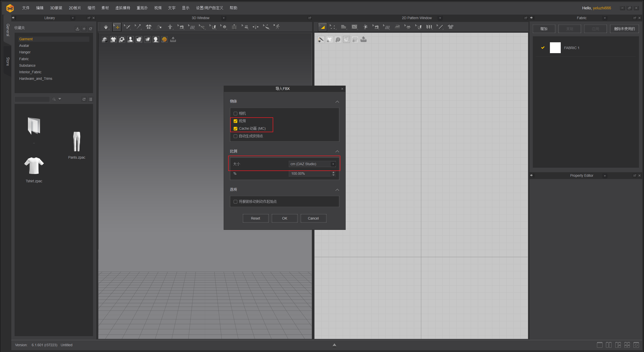Enable 将服装移动到动作起始点 option
This screenshot has width=644, height=352.
click(235, 202)
